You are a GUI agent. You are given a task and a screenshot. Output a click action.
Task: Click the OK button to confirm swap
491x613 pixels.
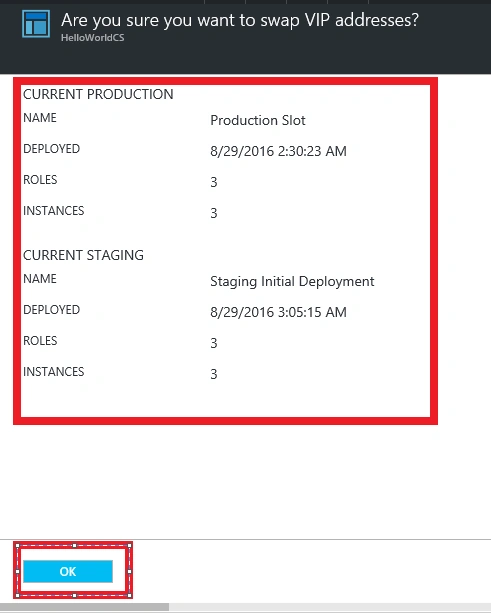coord(68,571)
